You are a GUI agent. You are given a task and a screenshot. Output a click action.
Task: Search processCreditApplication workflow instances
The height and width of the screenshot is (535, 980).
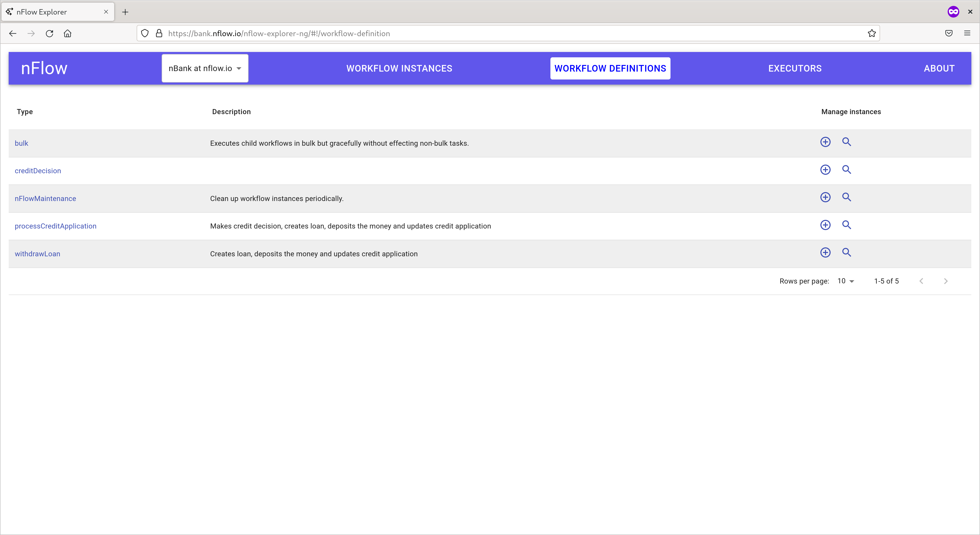(846, 225)
